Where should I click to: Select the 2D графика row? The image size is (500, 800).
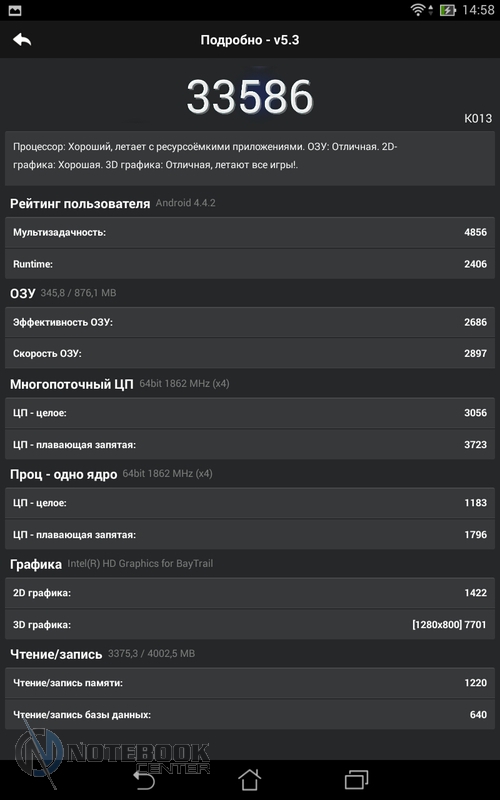[x=249, y=593]
